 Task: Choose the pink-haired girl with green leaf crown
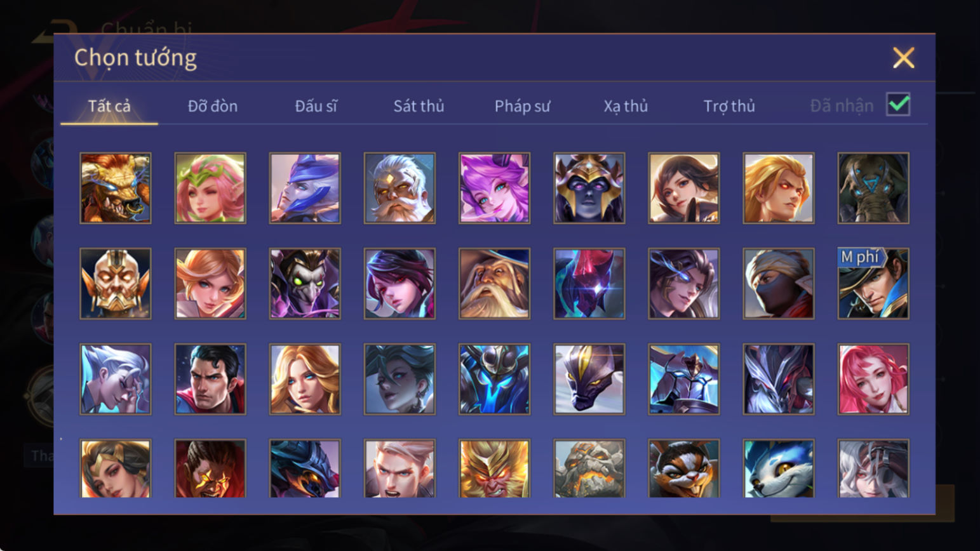click(210, 188)
